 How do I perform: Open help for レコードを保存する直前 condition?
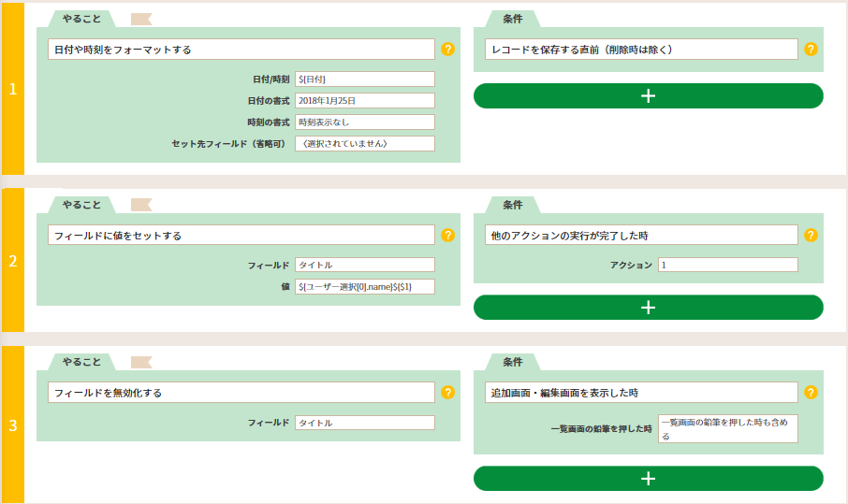click(811, 50)
